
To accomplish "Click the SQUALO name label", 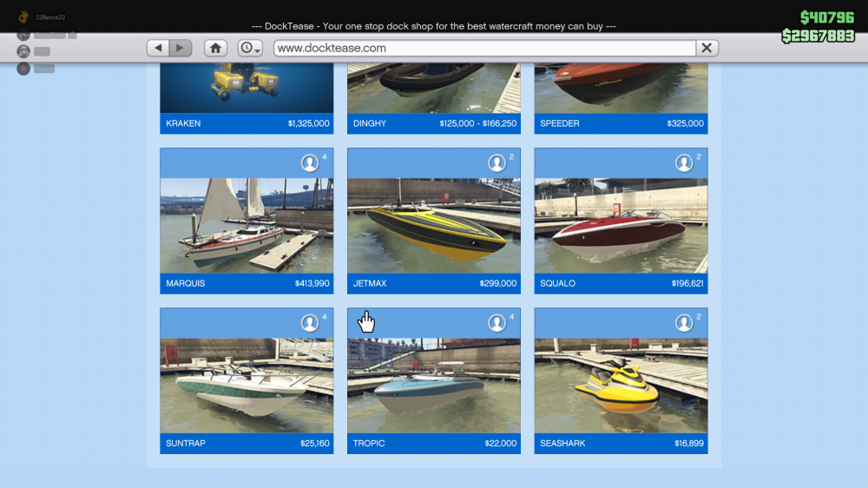I will pos(557,284).
